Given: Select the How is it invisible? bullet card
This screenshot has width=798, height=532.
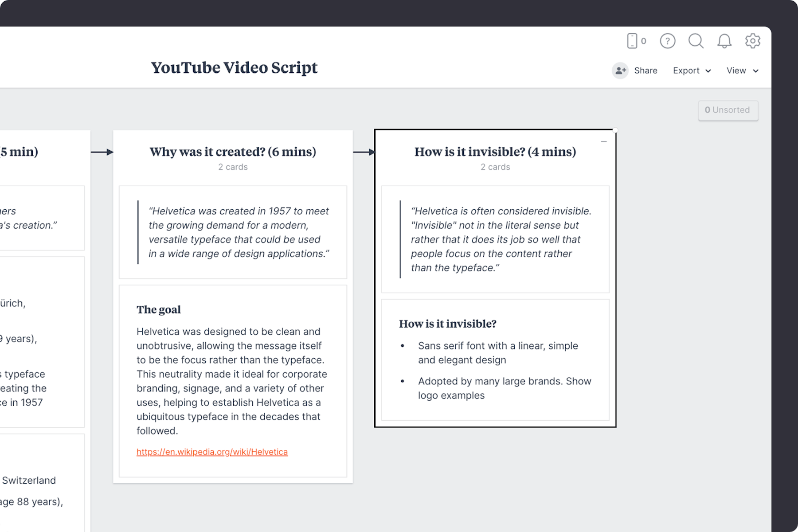Looking at the screenshot, I should [495, 359].
